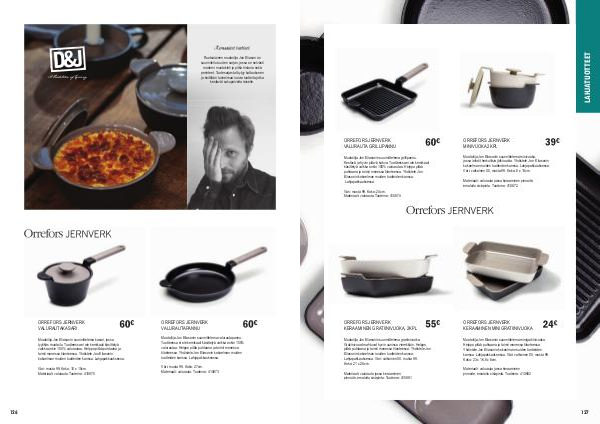The image size is (600, 424).
Task: Click the Orrefors Jernverk heading on left page
Action: point(67,234)
